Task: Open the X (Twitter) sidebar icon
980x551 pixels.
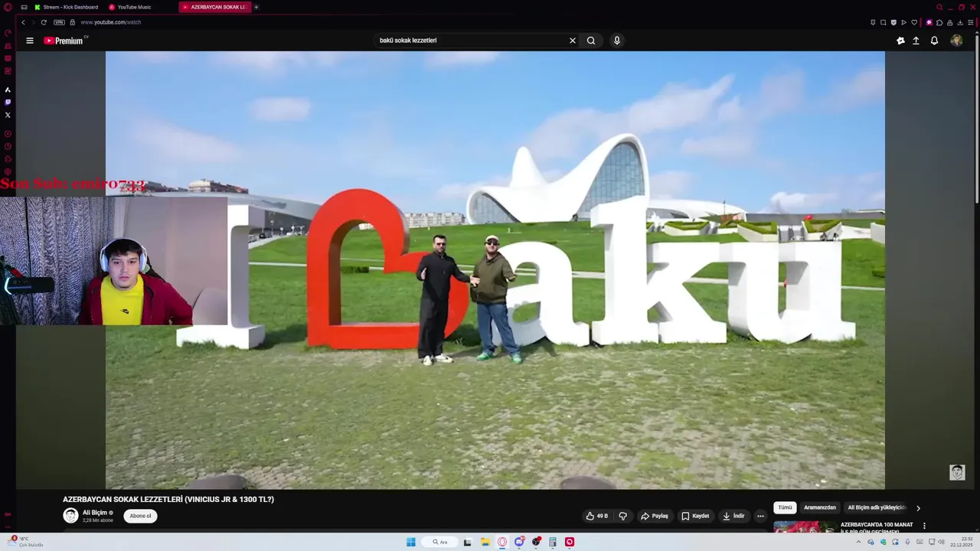Action: click(8, 115)
